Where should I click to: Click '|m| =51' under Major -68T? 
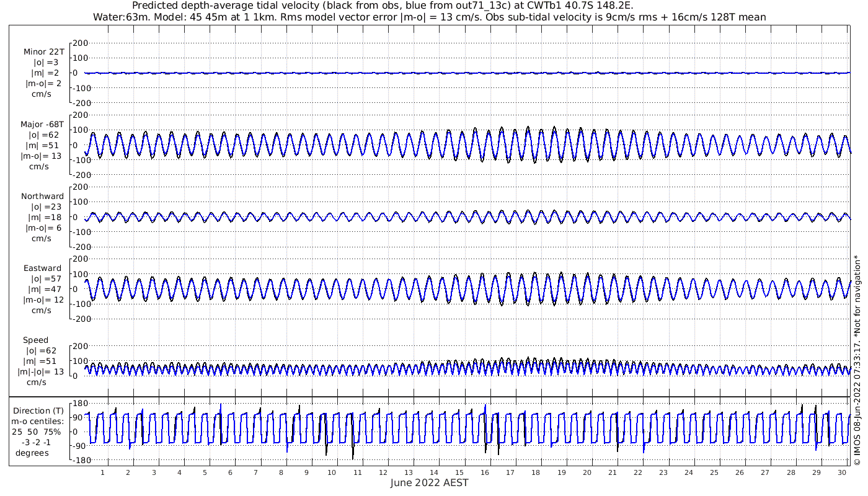pyautogui.click(x=43, y=146)
